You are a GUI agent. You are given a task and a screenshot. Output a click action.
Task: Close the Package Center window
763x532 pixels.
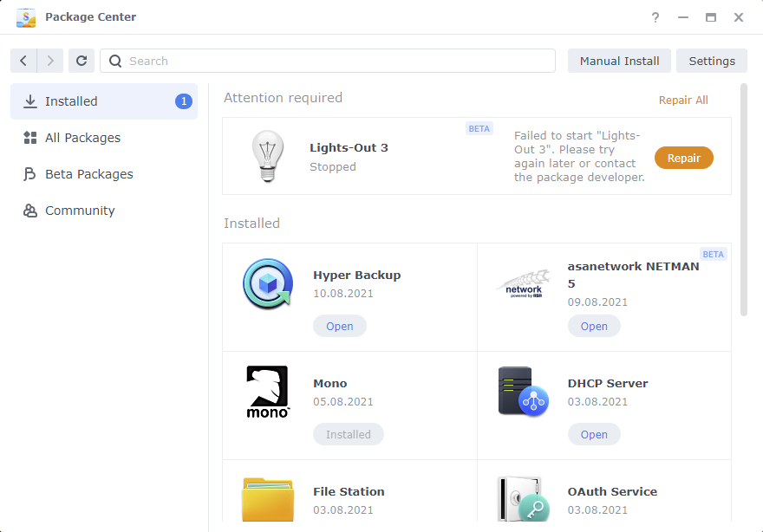739,17
